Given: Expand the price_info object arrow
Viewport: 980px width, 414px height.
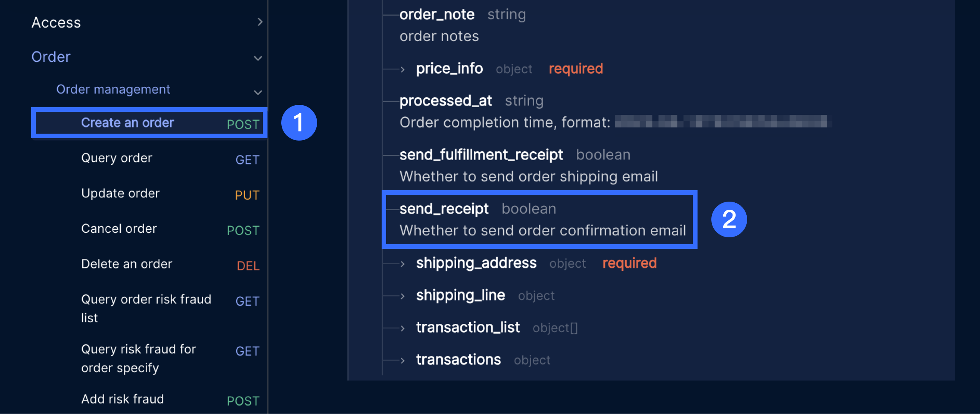Looking at the screenshot, I should coord(402,70).
